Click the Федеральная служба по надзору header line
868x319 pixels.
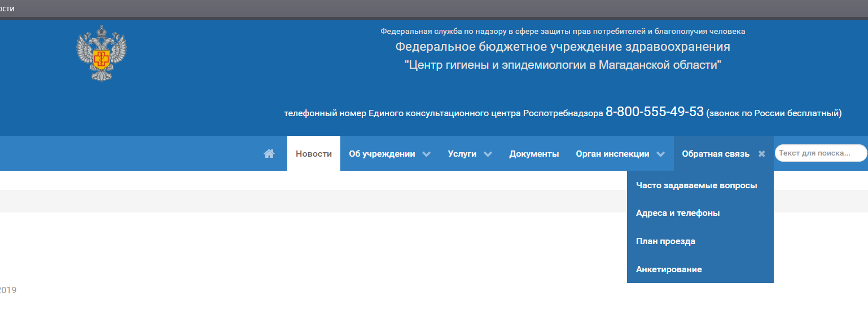563,31
